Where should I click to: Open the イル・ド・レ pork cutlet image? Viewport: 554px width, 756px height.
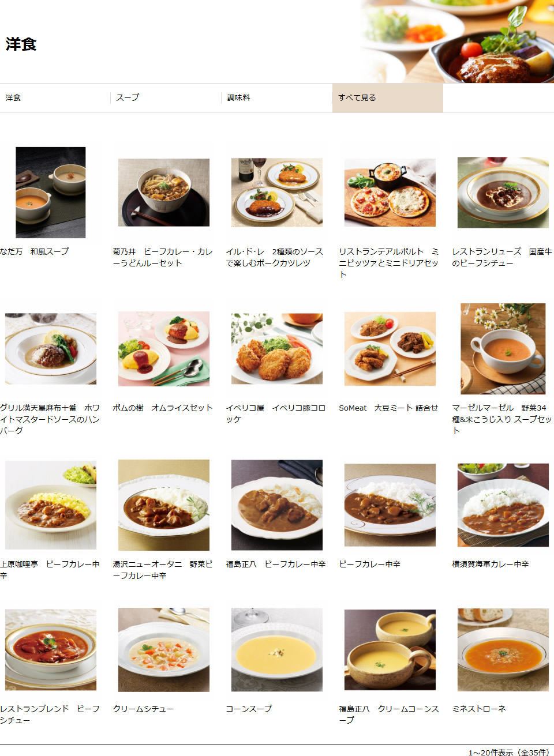click(x=277, y=193)
